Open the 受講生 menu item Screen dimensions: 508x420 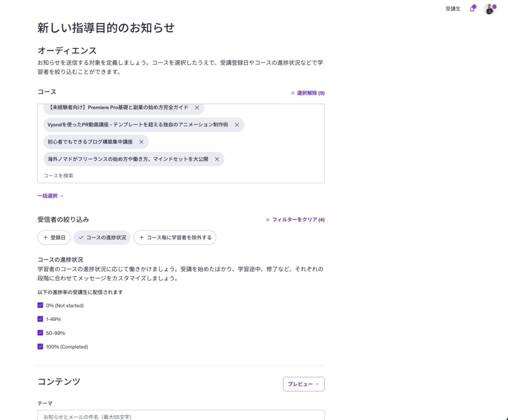point(453,9)
